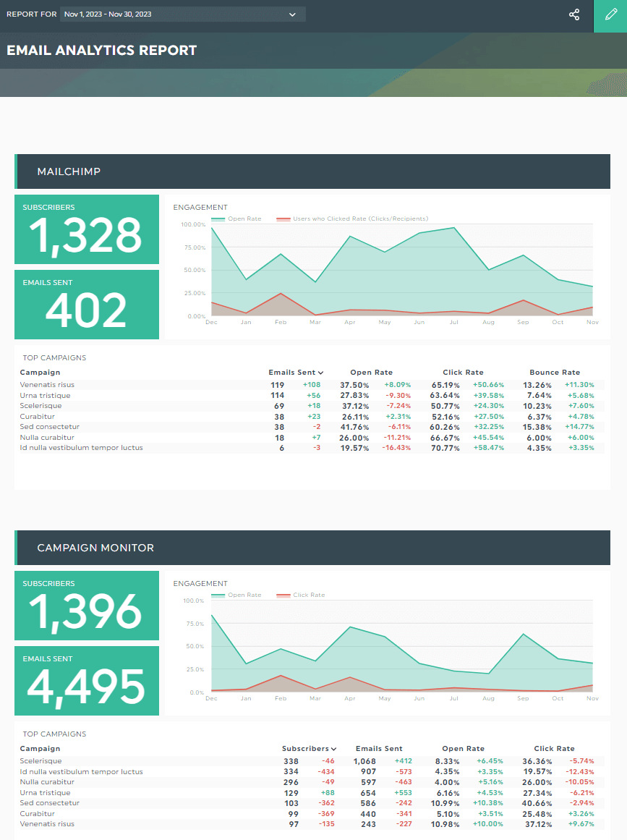Click the 40.66% click rate value
This screenshot has height=840, width=627.
[537, 802]
